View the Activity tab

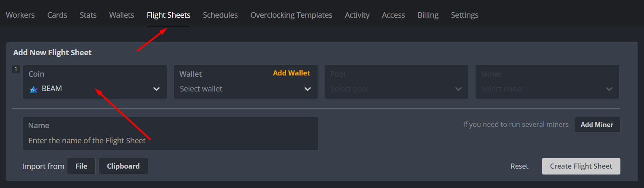point(357,15)
